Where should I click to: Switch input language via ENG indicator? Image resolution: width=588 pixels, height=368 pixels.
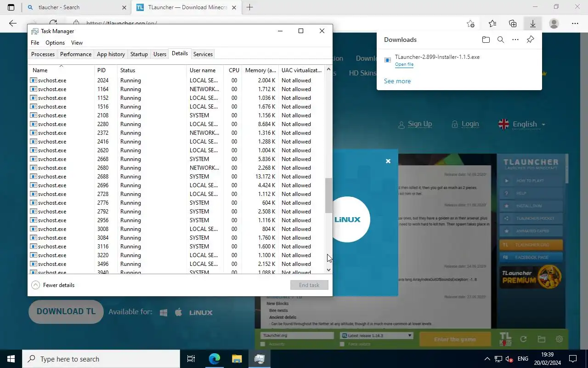(523, 359)
